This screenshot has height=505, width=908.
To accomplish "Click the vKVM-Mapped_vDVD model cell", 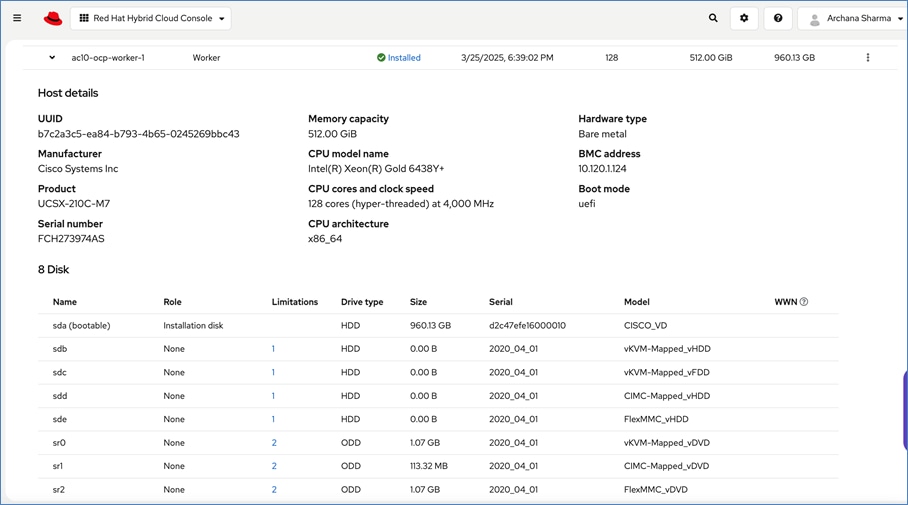I will click(667, 442).
